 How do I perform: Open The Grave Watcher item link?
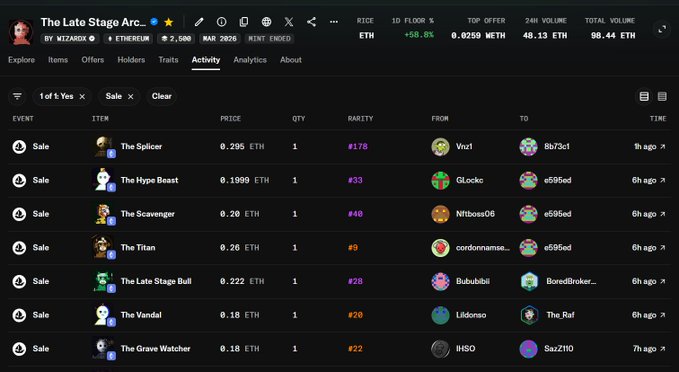[x=155, y=349]
